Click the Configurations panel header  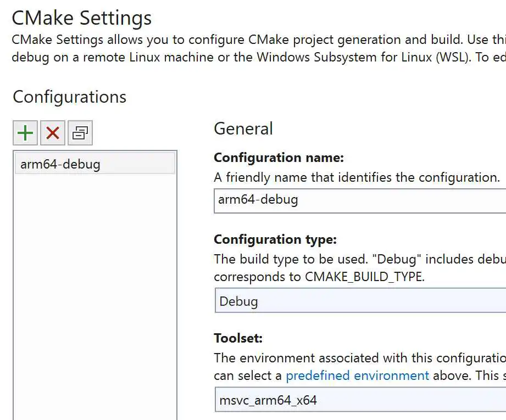(69, 97)
